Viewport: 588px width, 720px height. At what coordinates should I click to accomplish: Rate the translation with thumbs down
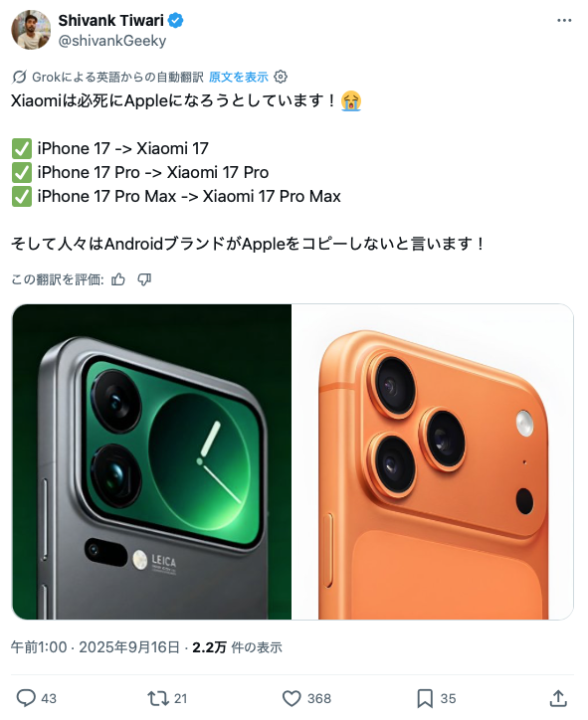click(x=144, y=279)
